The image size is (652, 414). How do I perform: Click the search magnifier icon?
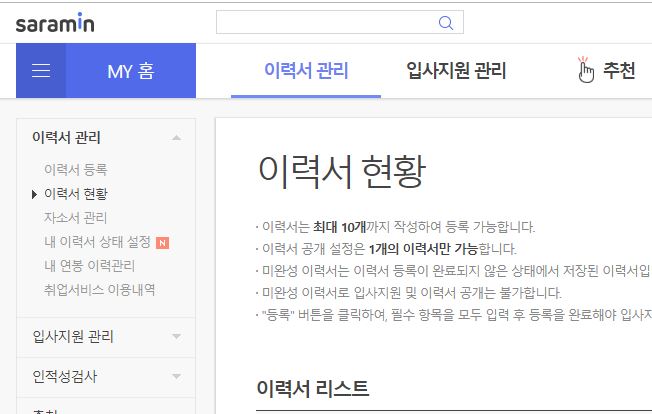(446, 22)
